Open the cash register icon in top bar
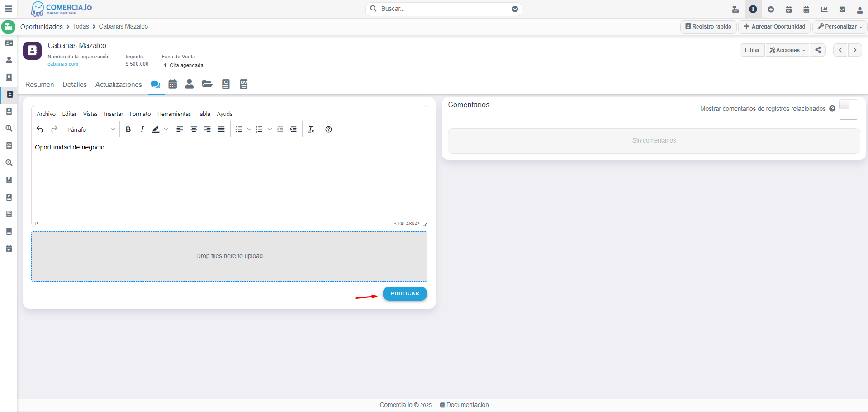The image size is (868, 412). pos(735,10)
